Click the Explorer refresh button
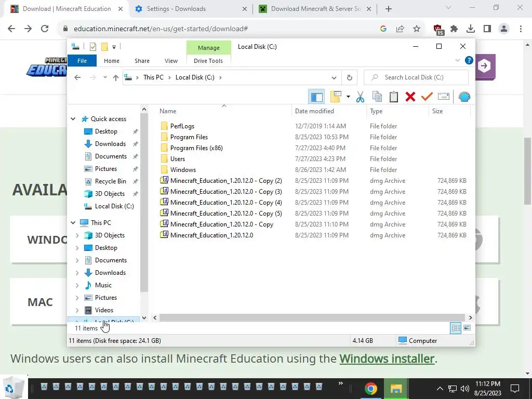 (x=350, y=78)
